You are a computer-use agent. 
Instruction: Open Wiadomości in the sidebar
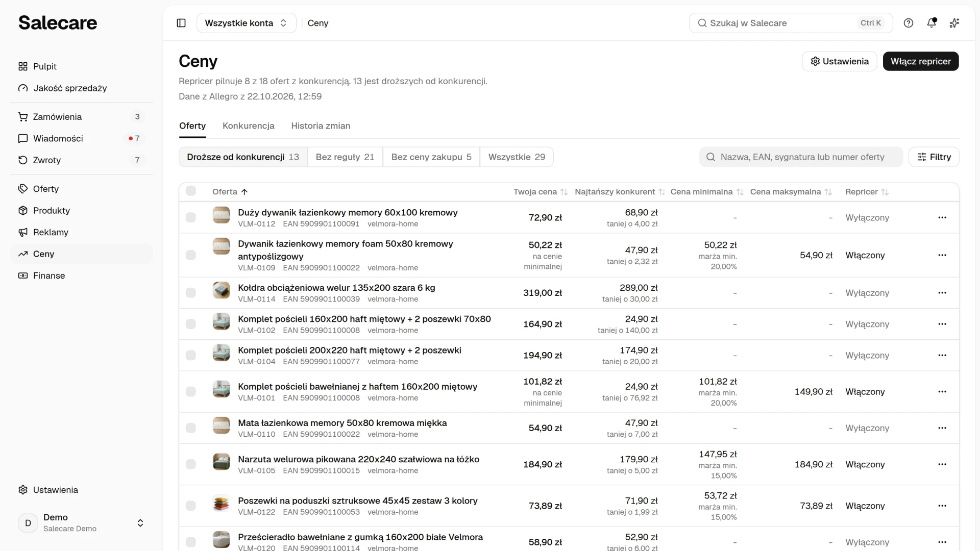[x=82, y=138]
